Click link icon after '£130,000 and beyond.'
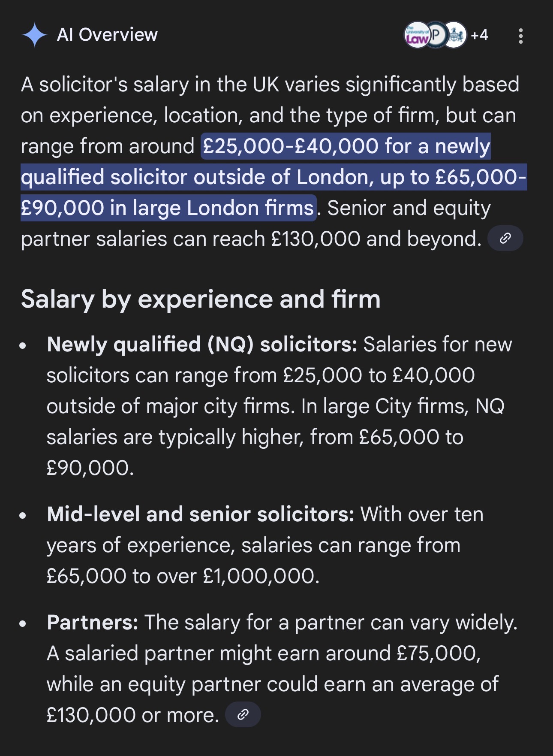The height and width of the screenshot is (756, 553). pos(505,239)
